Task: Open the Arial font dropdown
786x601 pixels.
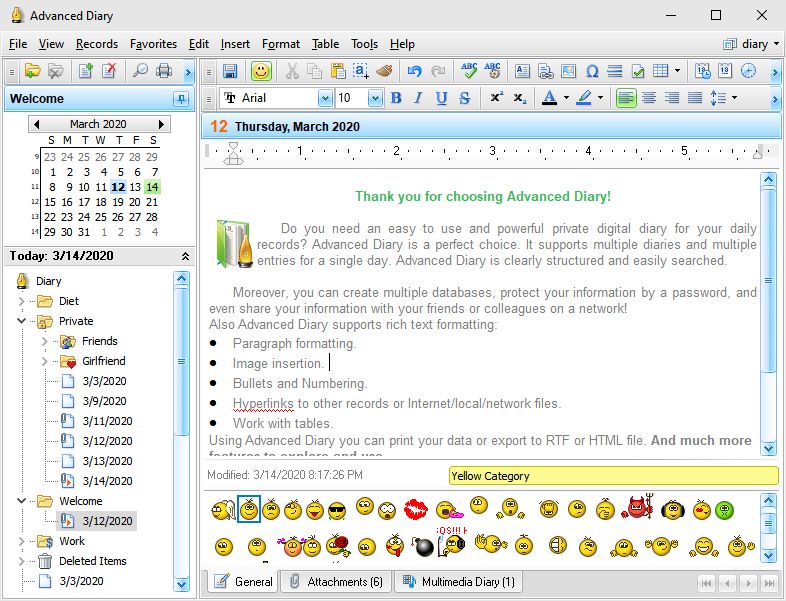Action: [x=325, y=98]
